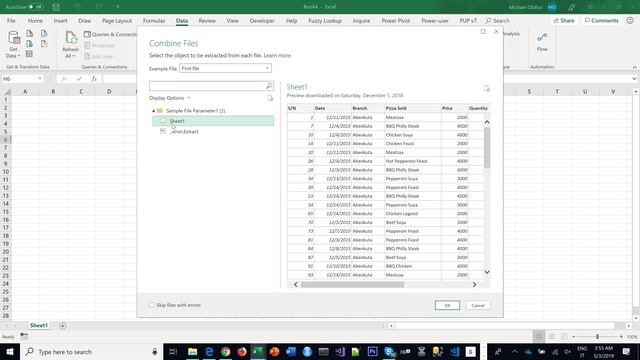Open the Display Options dropdown
The image size is (640, 360).
click(170, 98)
